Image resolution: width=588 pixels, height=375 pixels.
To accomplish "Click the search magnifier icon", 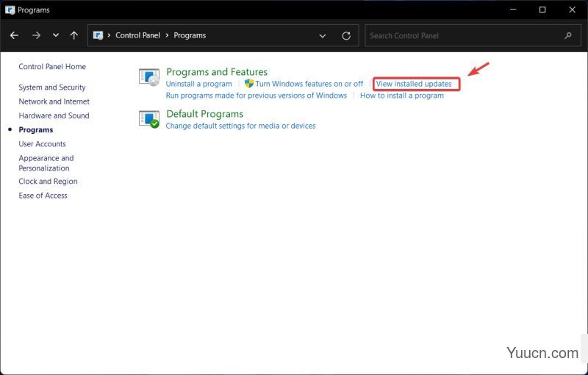I will pyautogui.click(x=567, y=35).
